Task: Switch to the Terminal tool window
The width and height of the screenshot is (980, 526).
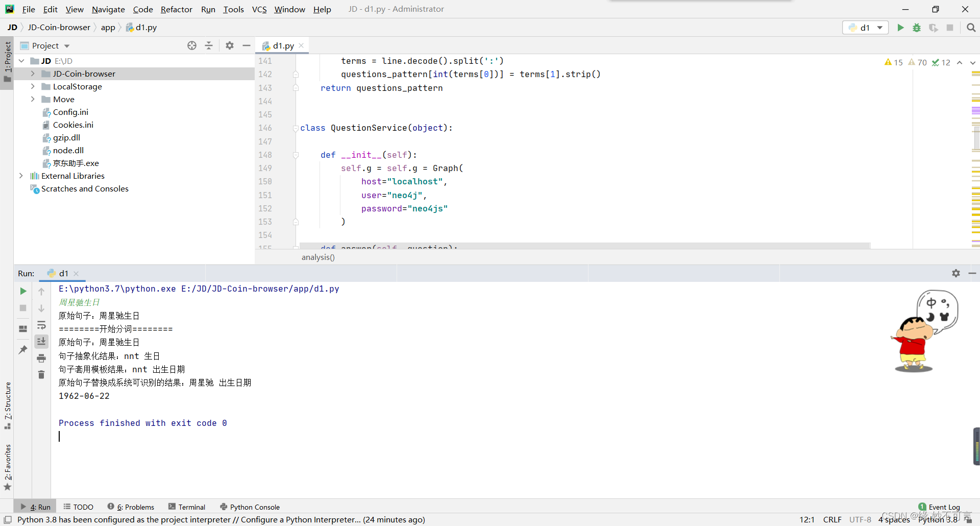Action: 191,507
